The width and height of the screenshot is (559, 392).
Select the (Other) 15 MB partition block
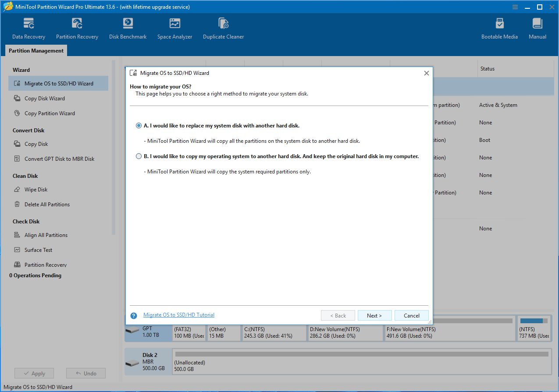pyautogui.click(x=224, y=332)
